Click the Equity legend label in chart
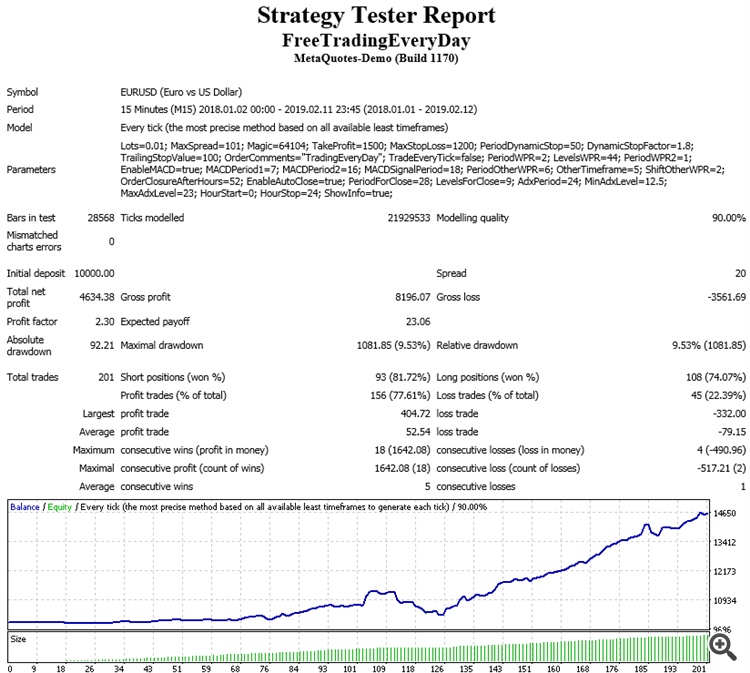 click(60, 508)
